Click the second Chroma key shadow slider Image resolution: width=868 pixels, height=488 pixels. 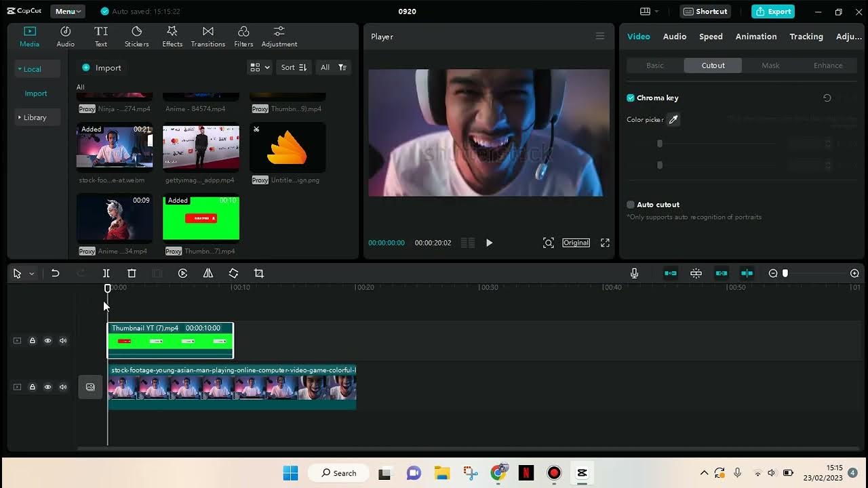coord(659,165)
